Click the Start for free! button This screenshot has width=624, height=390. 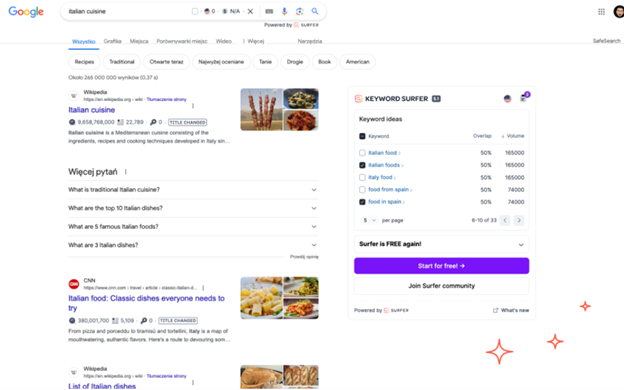point(441,266)
